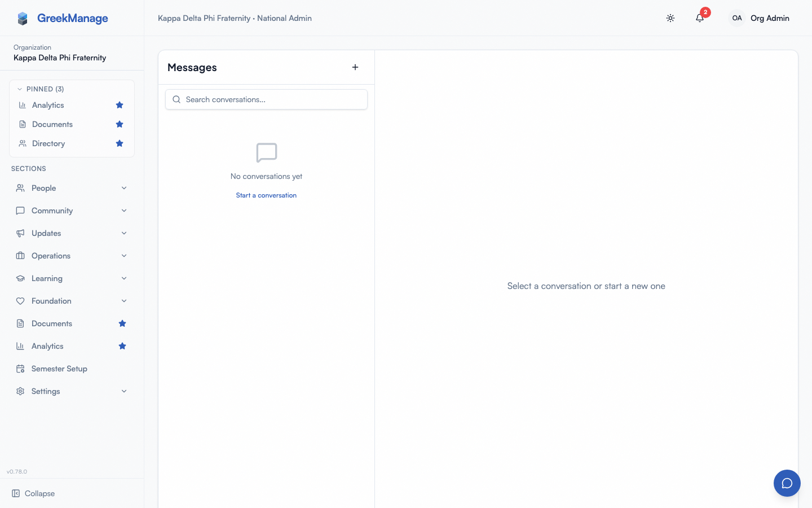Click the Semester Setup calendar icon
Image resolution: width=812 pixels, height=508 pixels.
tap(20, 369)
